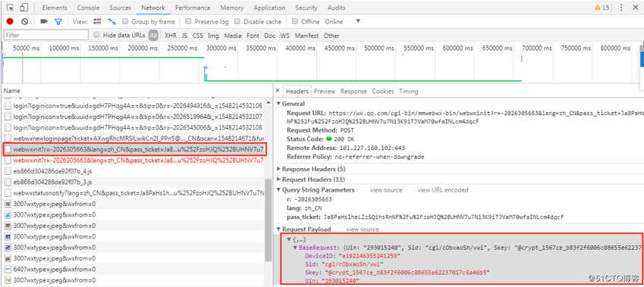The width and height of the screenshot is (644, 287).
Task: Filter requests by JS type
Action: point(184,36)
